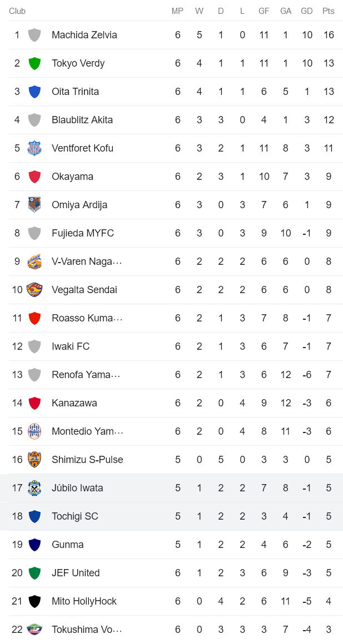The width and height of the screenshot is (343, 644).
Task: Click the MP column header
Action: click(x=177, y=11)
